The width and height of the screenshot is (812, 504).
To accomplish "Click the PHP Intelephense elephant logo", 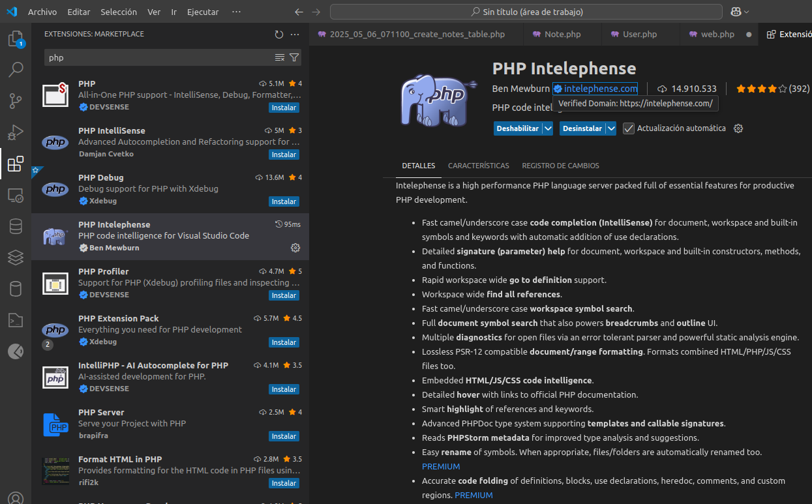I will (x=438, y=100).
